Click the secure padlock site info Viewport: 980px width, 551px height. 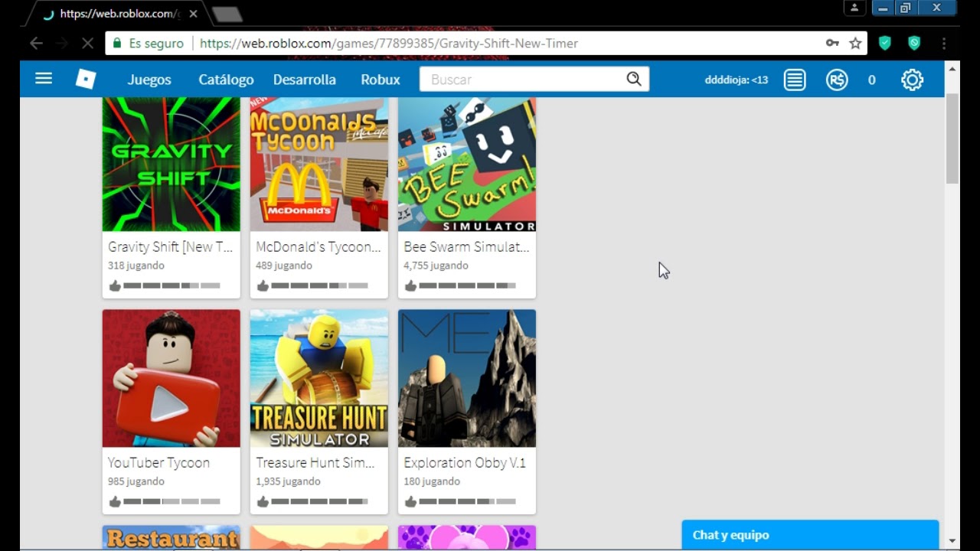tap(117, 44)
